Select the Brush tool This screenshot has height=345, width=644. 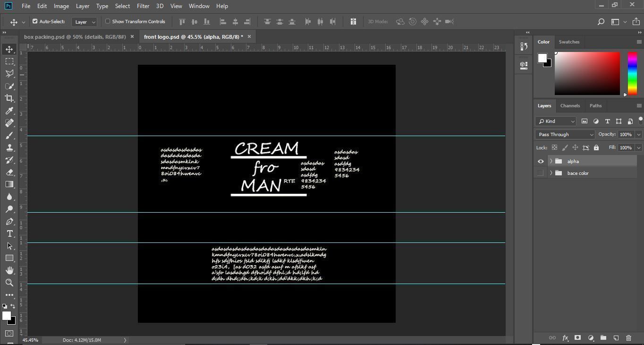[x=9, y=135]
